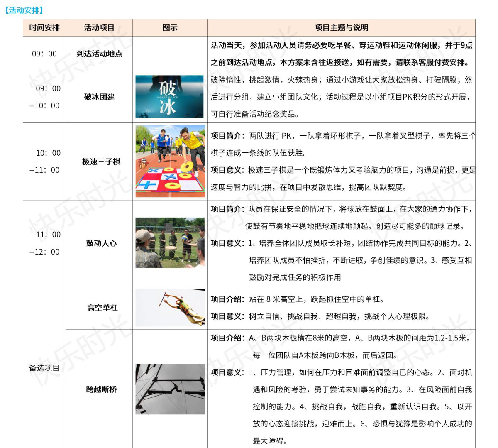This screenshot has height=448, width=498.
Task: Click the 破冰团建 activity name
Action: tap(99, 97)
